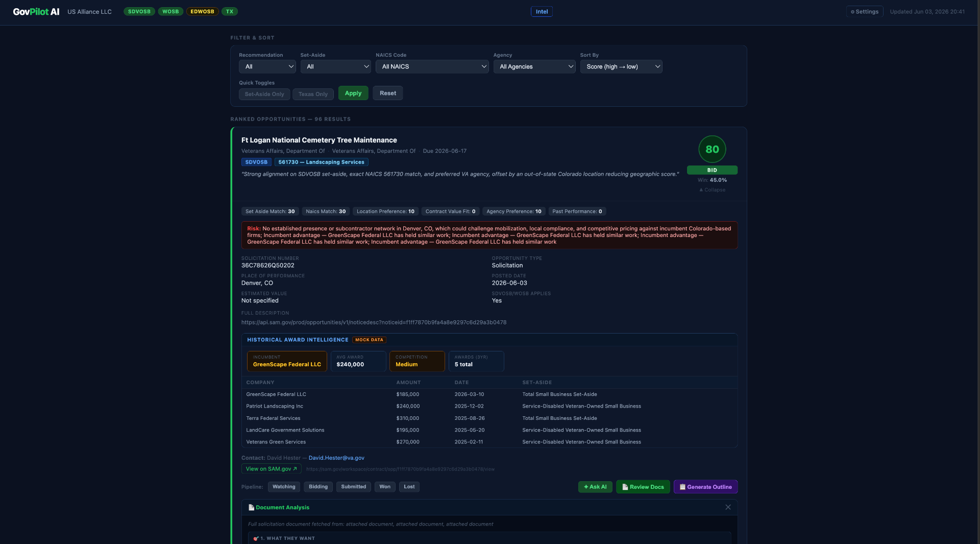Image resolution: width=980 pixels, height=544 pixels.
Task: Select the Terra Federal Services row
Action: point(489,418)
